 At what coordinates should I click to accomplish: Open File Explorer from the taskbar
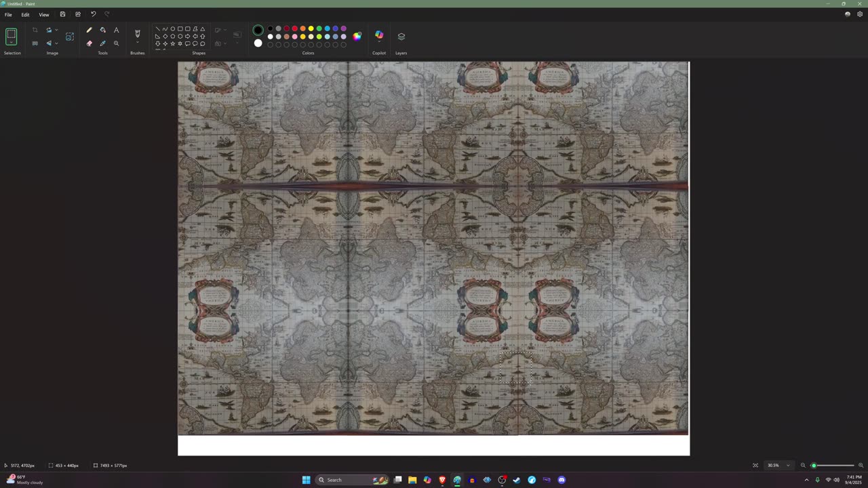pos(412,480)
